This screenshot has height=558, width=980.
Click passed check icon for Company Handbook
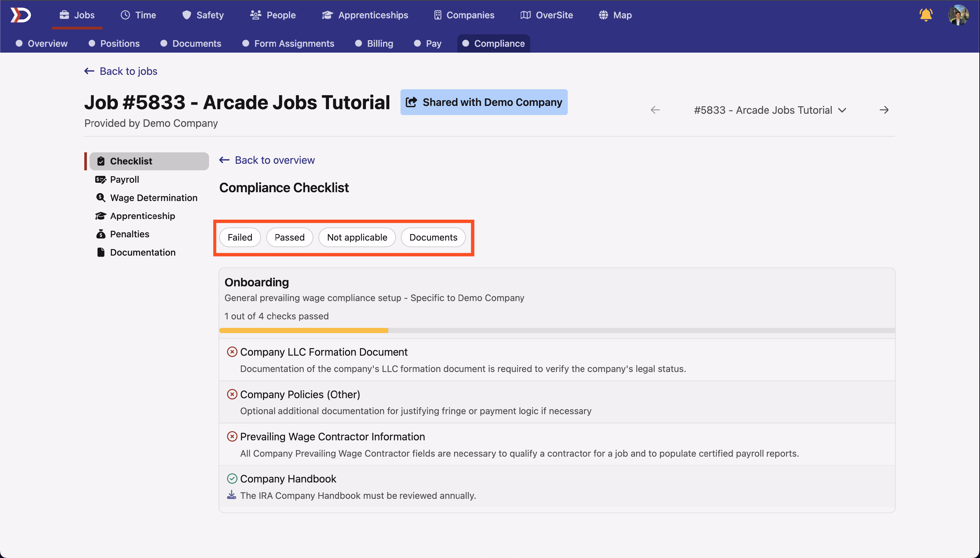232,479
